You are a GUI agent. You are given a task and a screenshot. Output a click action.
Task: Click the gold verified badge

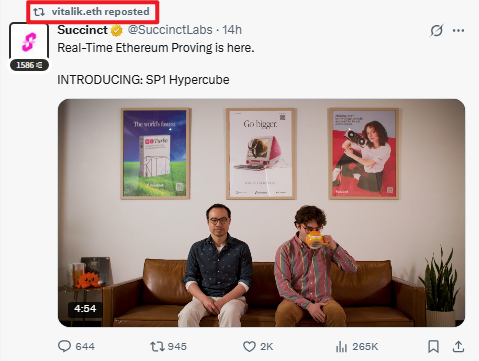click(116, 31)
